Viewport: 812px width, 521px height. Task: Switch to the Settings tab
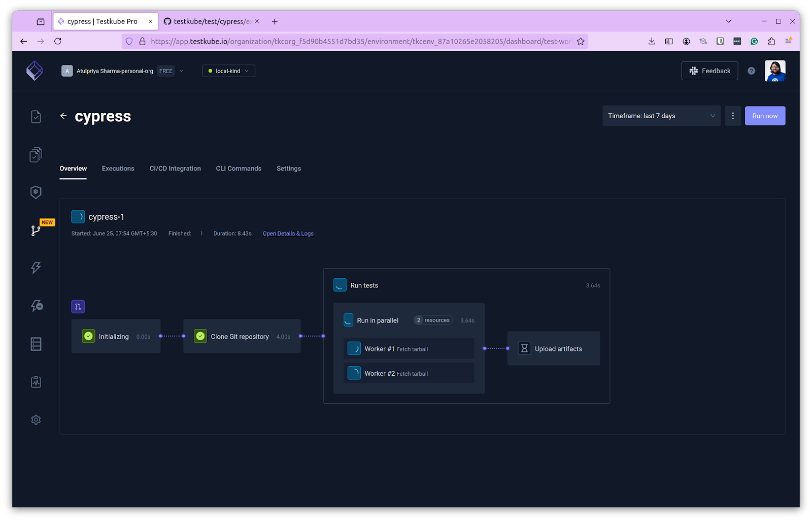click(289, 169)
